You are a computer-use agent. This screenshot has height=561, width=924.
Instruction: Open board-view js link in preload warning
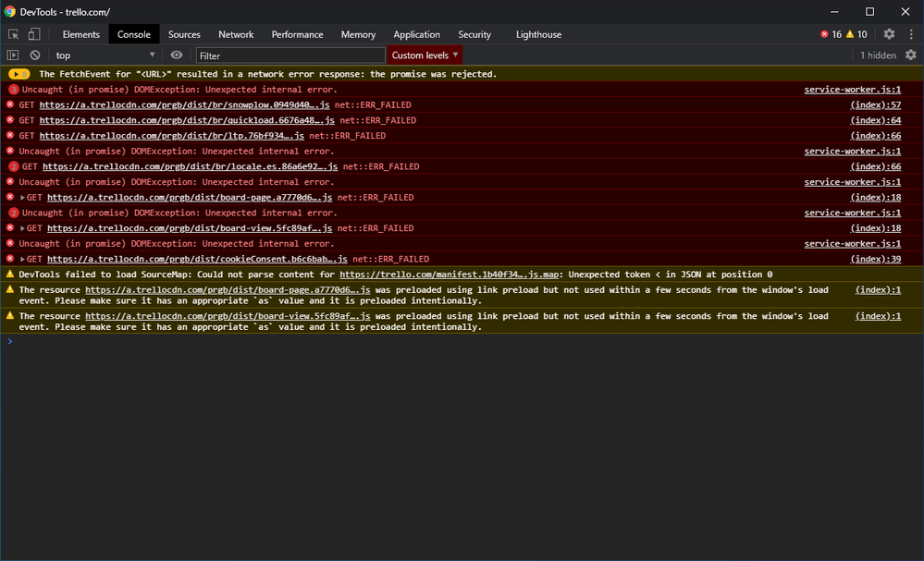[228, 316]
